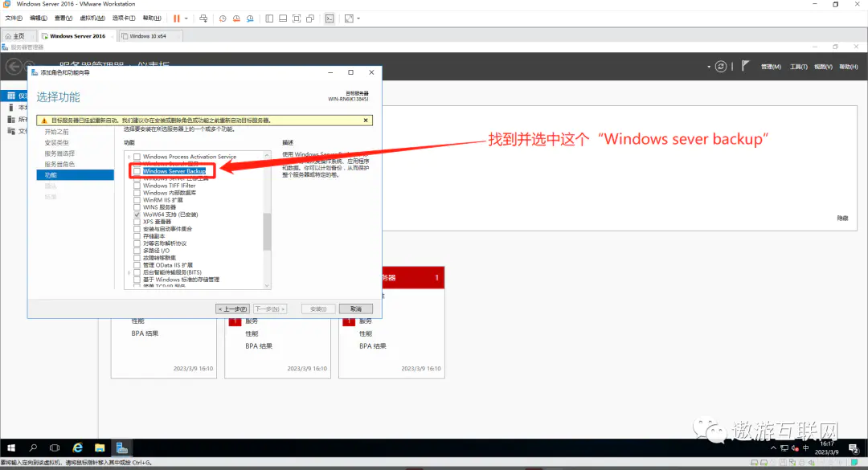Check the XPS 查看器 checkbox
Screen dimensions: 868x470
(137, 222)
